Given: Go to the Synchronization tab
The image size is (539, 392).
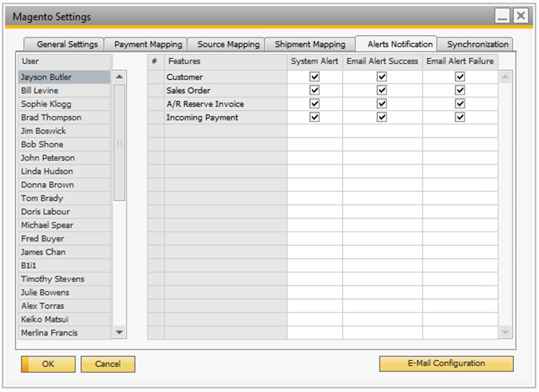Looking at the screenshot, I should pos(478,44).
